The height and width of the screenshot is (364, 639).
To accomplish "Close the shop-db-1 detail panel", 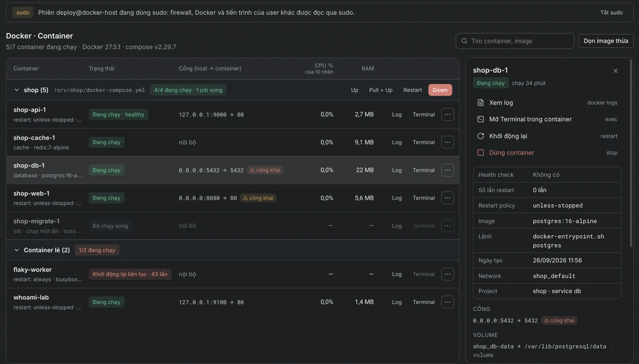I will [615, 71].
